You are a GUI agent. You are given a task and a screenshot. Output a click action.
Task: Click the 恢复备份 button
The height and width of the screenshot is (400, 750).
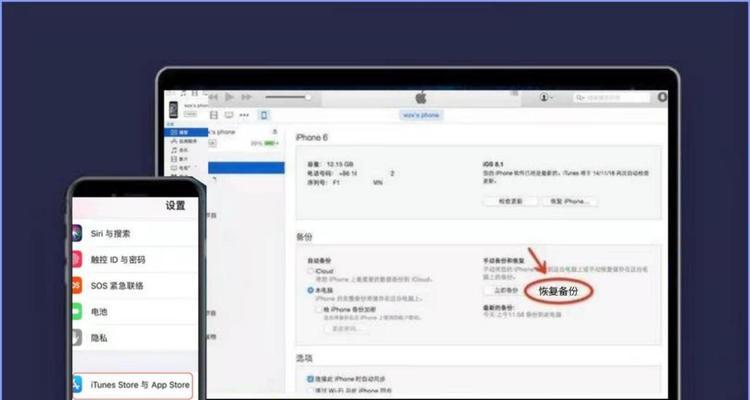click(x=559, y=291)
